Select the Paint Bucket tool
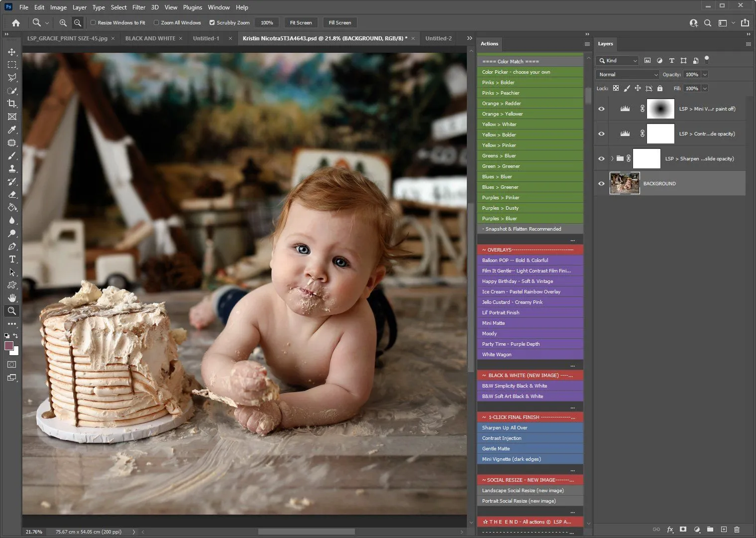This screenshot has width=756, height=538. tap(12, 207)
